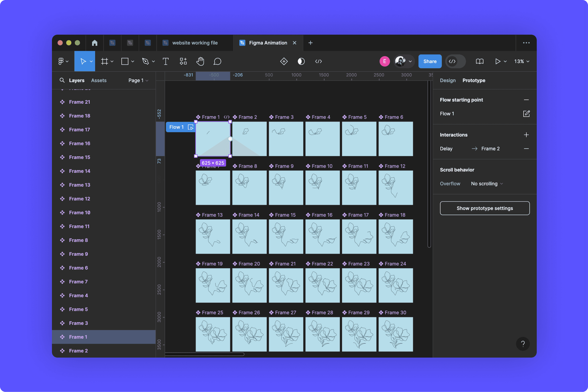
Task: Click the Use as mask icon
Action: click(x=301, y=61)
